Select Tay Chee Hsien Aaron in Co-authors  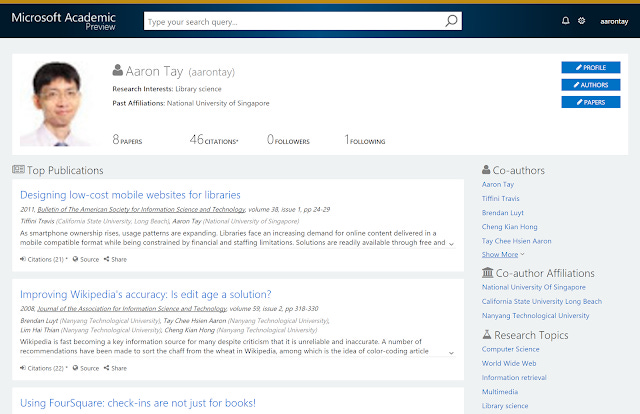516,241
